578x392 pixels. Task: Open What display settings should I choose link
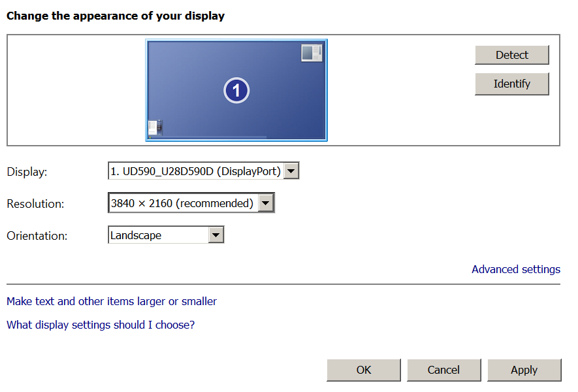[101, 325]
